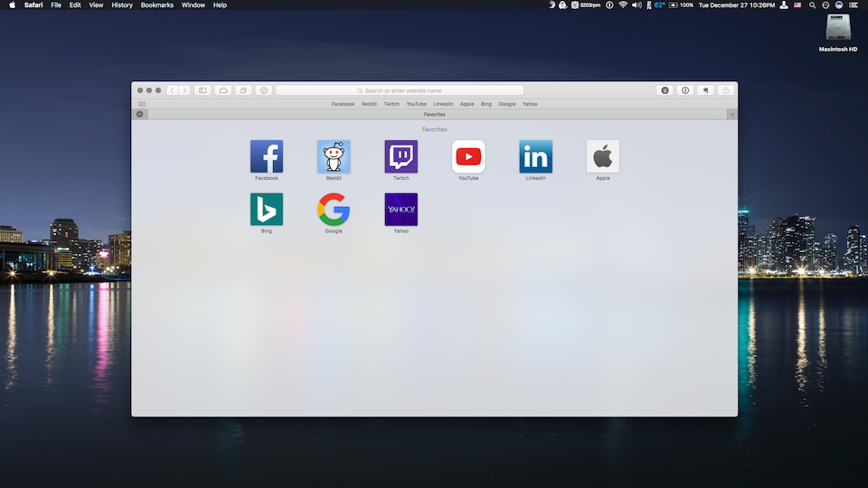Open the Help menu

220,5
